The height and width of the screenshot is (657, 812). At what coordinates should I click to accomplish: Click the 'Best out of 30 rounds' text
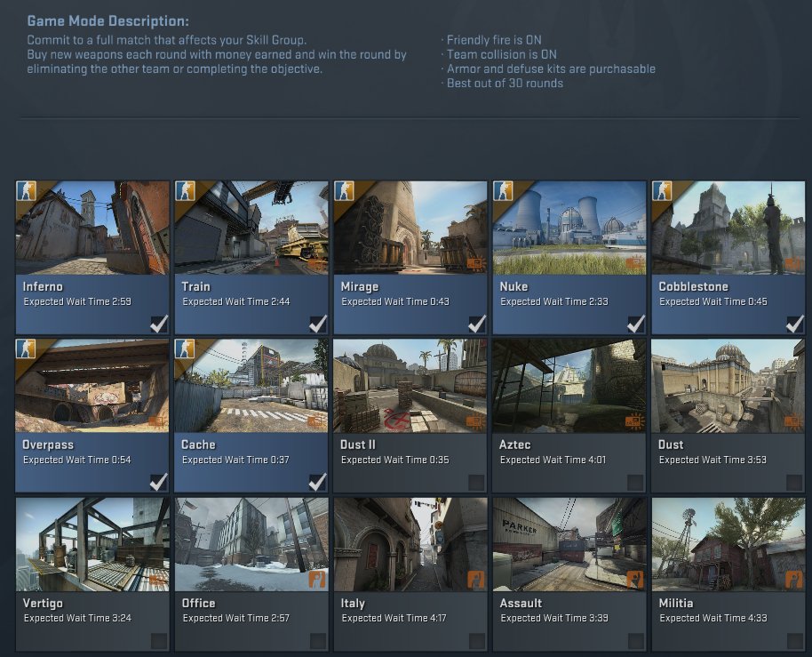pyautogui.click(x=505, y=83)
